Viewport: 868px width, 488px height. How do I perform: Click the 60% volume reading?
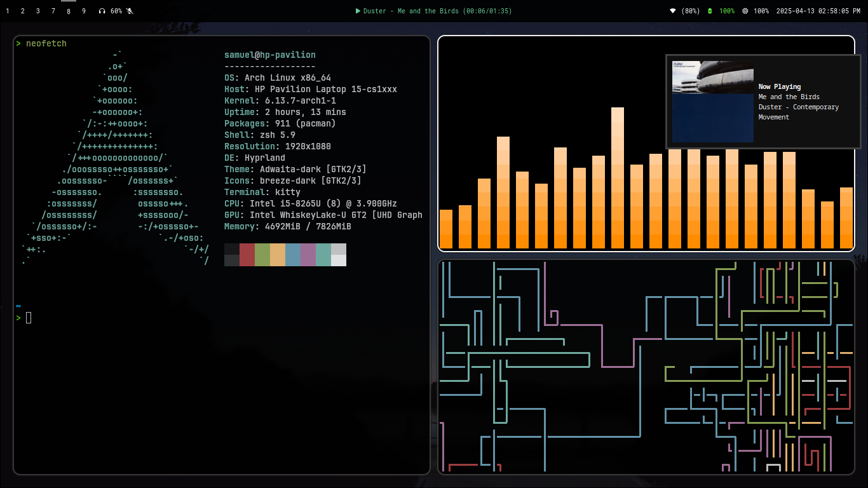(116, 11)
